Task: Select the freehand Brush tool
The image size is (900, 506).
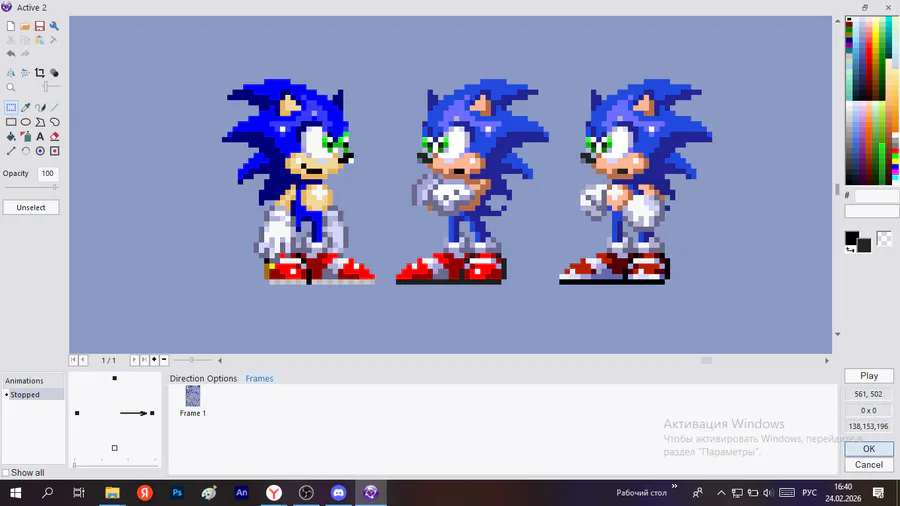Action: tap(40, 107)
